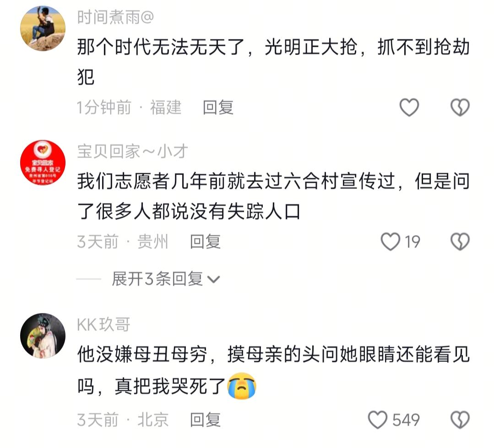The height and width of the screenshot is (448, 494).
Task: Select the comment text about 六合村 volunteers
Action: (x=273, y=196)
